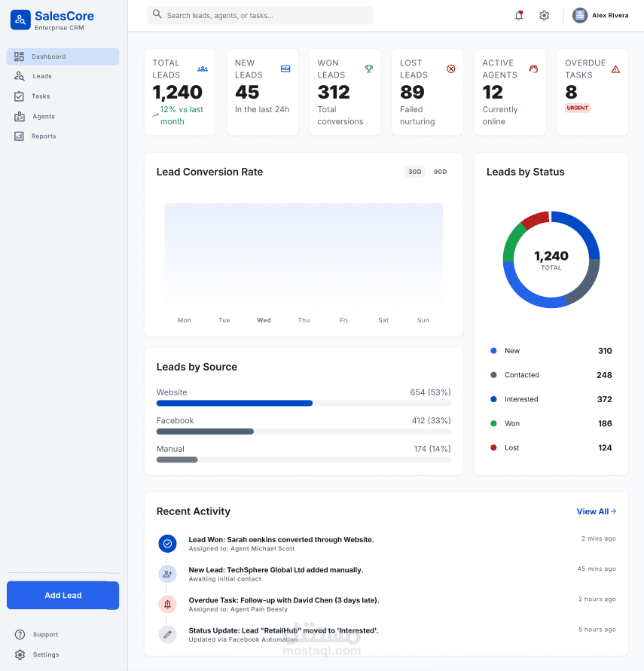Image resolution: width=644 pixels, height=671 pixels.
Task: Click the search magnifier icon
Action: click(157, 14)
